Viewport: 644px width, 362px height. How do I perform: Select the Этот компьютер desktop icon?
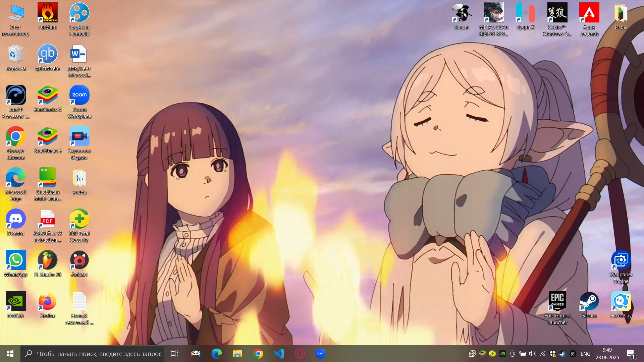(15, 20)
